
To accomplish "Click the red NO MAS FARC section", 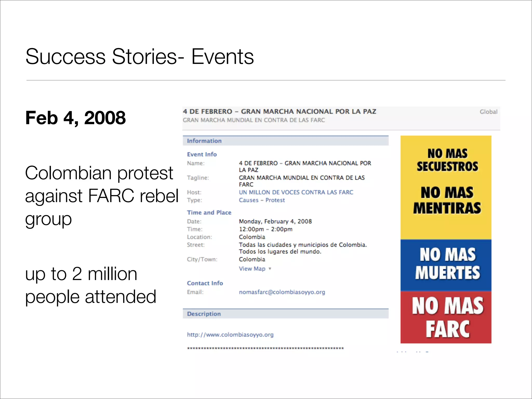I will coord(447,317).
